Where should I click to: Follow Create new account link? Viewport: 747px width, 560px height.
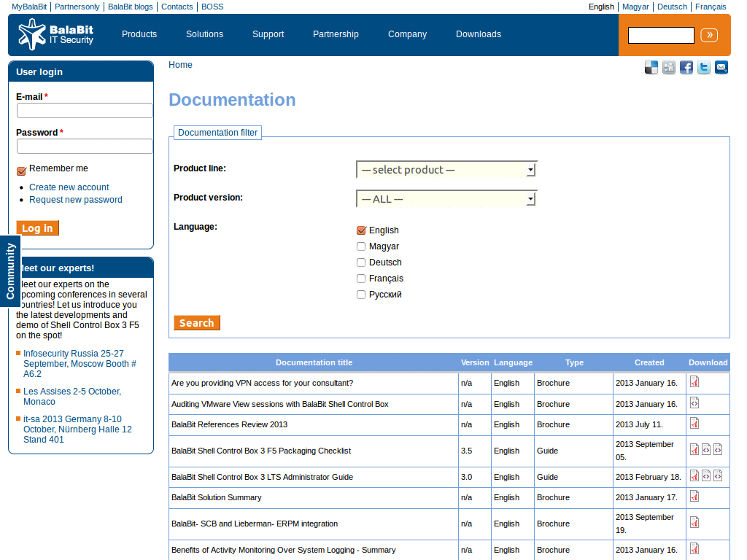pos(69,187)
